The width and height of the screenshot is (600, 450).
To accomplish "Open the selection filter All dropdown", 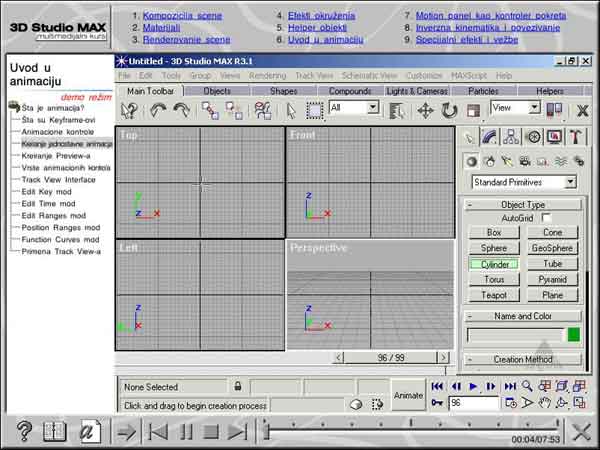I will (373, 107).
